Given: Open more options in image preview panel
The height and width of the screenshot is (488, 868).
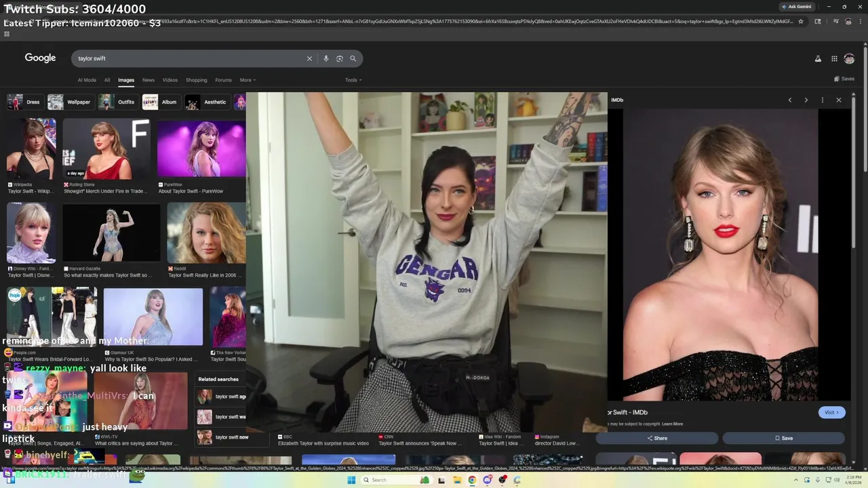Looking at the screenshot, I should tap(823, 100).
